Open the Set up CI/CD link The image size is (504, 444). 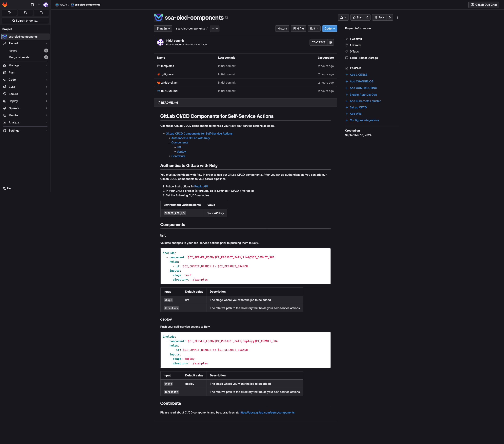tap(358, 107)
